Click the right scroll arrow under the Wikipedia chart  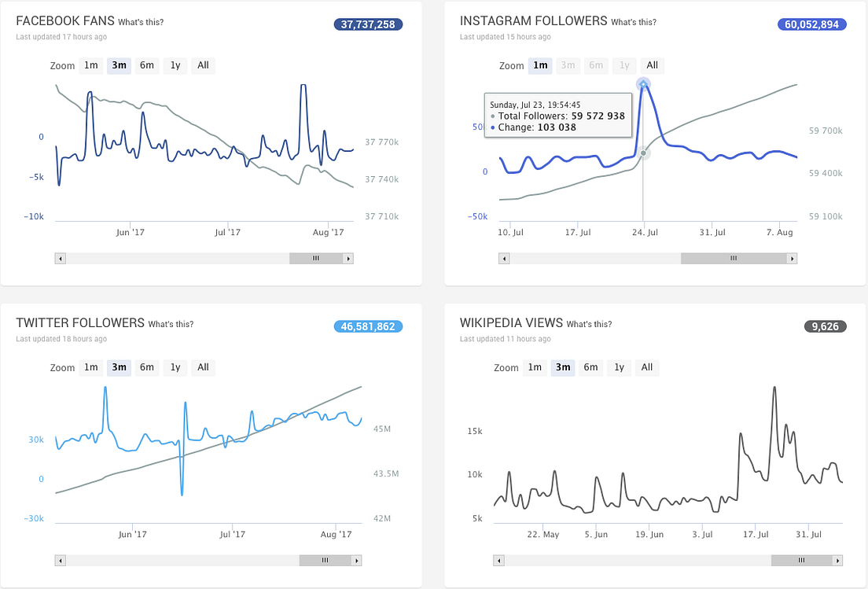click(x=838, y=560)
